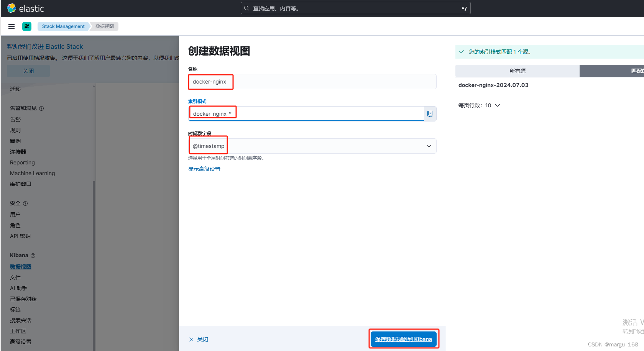Image resolution: width=644 pixels, height=351 pixels.
Task: Click the search magnifier icon
Action: (246, 8)
